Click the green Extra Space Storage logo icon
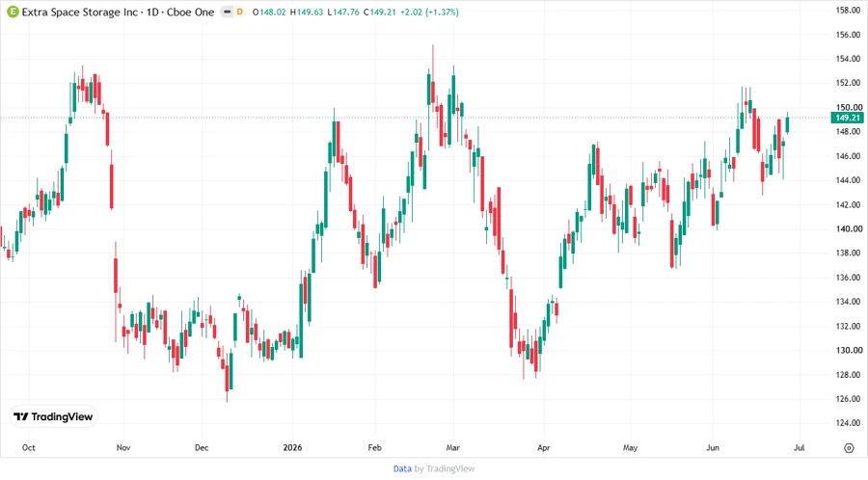This screenshot has width=868, height=480. pos(13,12)
